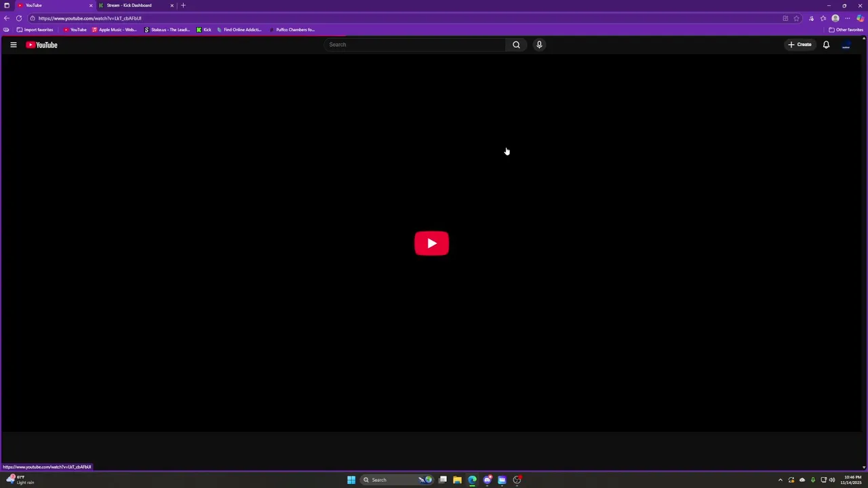Open the YouTube Create menu
Screen dimensions: 868x488
click(800, 45)
